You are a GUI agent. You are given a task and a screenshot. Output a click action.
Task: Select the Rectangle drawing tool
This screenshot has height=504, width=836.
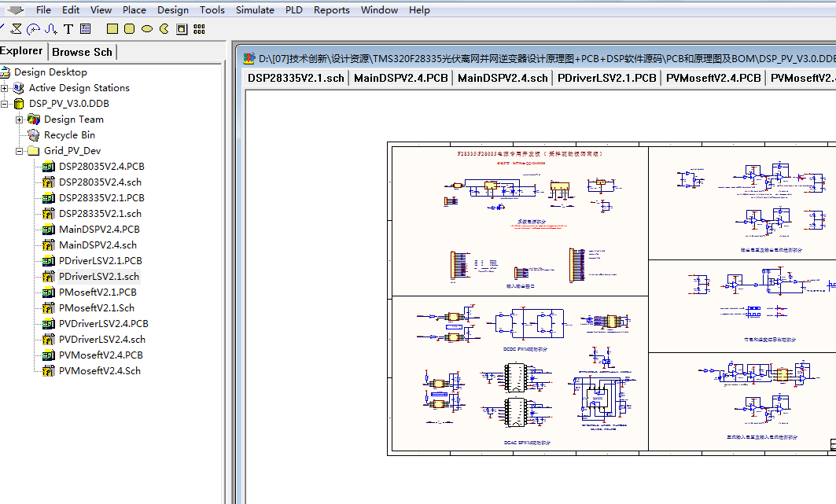(x=112, y=29)
